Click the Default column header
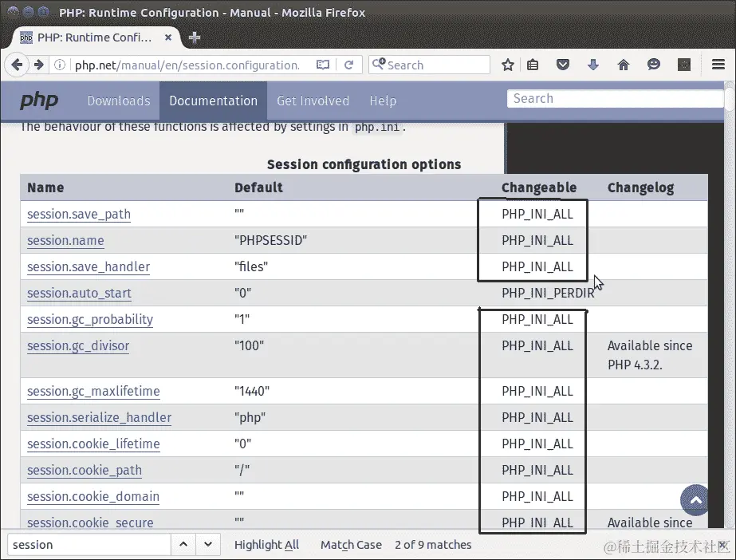 coord(258,187)
